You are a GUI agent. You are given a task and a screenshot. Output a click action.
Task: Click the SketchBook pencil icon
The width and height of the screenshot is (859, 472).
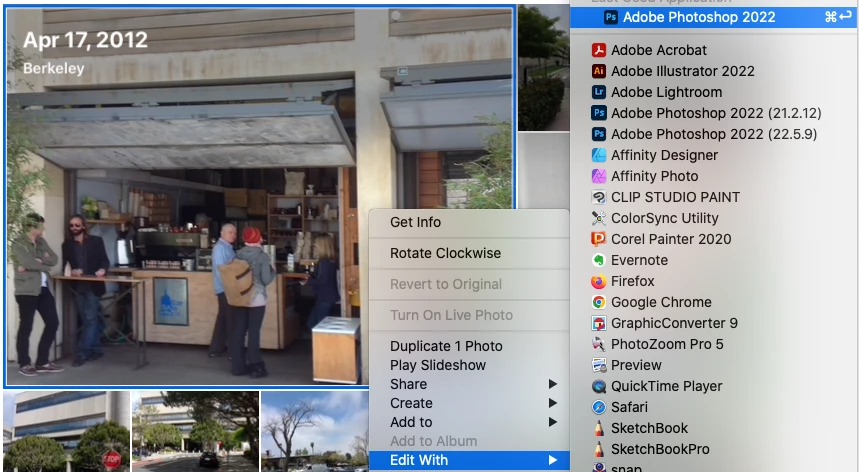(598, 428)
